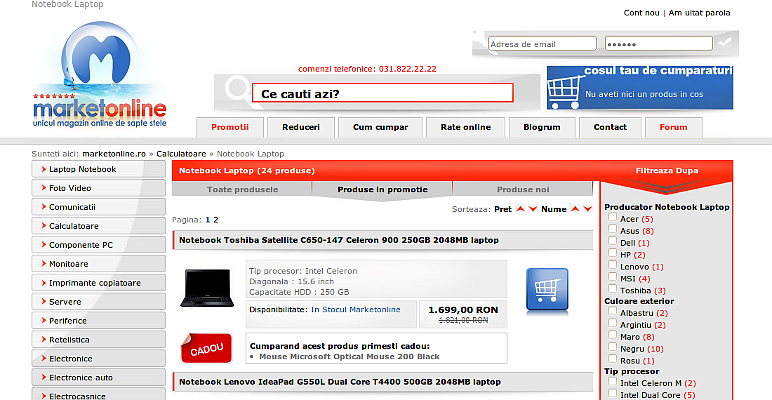This screenshot has width=772, height=400.
Task: Expand Calculatoare sidebar category
Action: pos(98,226)
